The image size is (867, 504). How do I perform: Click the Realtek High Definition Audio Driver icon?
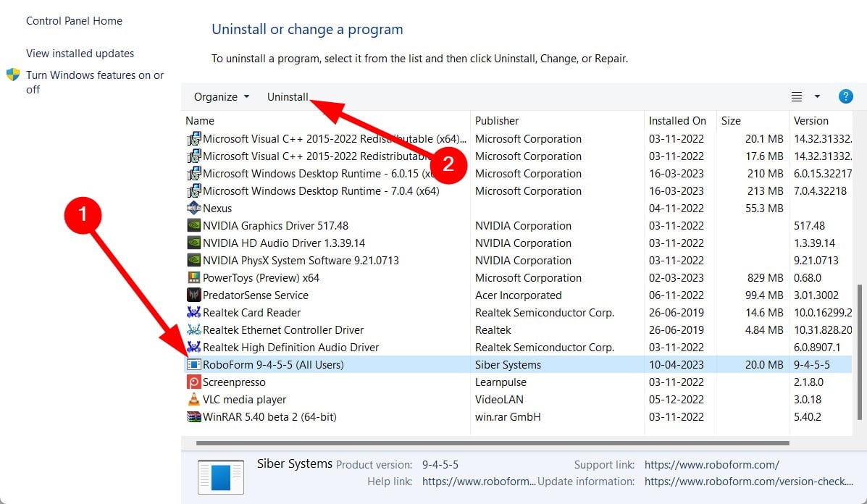point(193,347)
